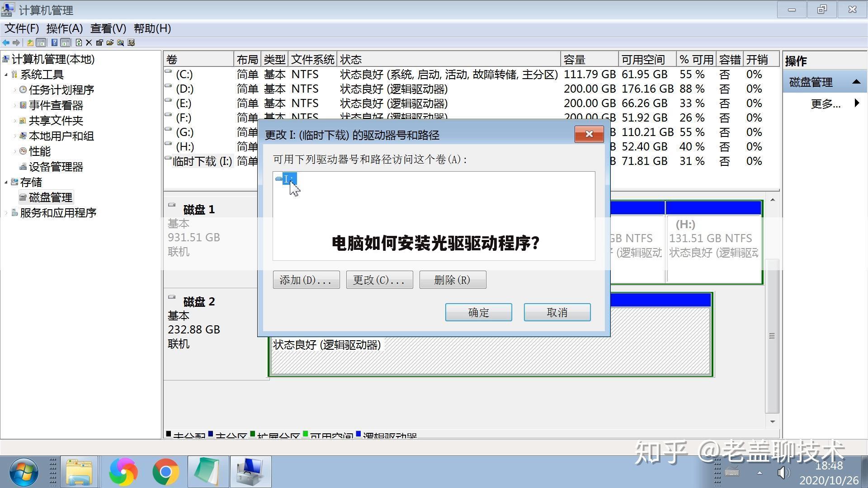Cancel with the 取消 button

point(557,312)
